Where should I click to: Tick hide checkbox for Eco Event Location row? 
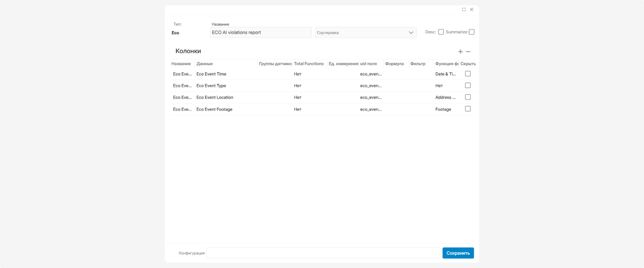468,97
